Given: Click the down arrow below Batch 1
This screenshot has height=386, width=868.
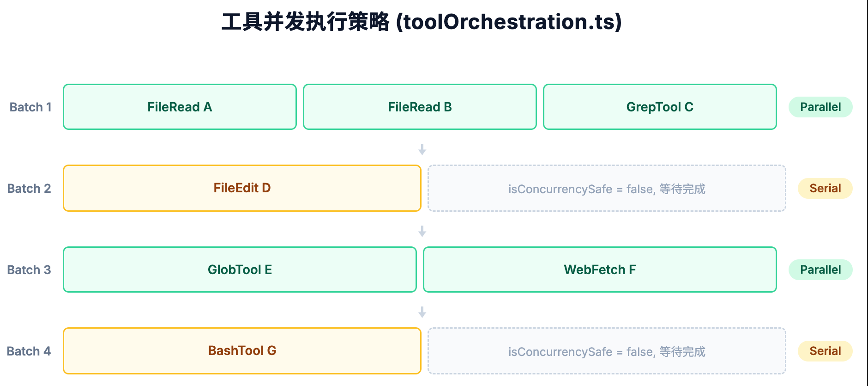Looking at the screenshot, I should 422,149.
